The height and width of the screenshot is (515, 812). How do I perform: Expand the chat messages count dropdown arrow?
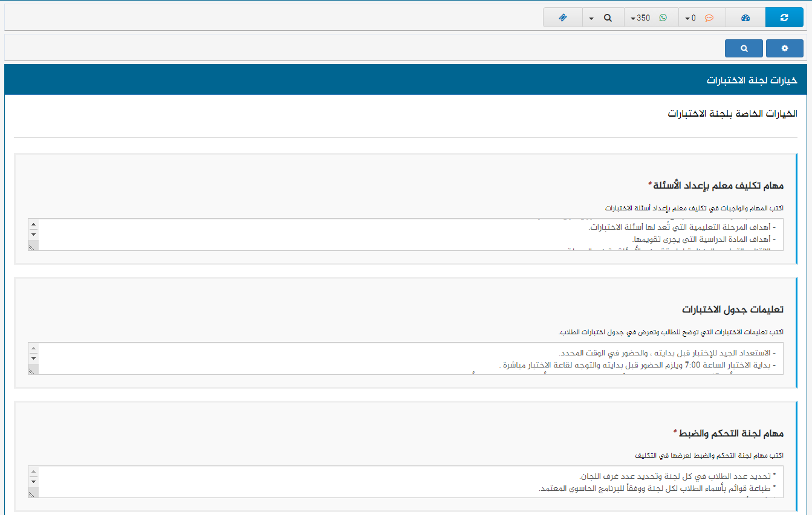point(688,18)
